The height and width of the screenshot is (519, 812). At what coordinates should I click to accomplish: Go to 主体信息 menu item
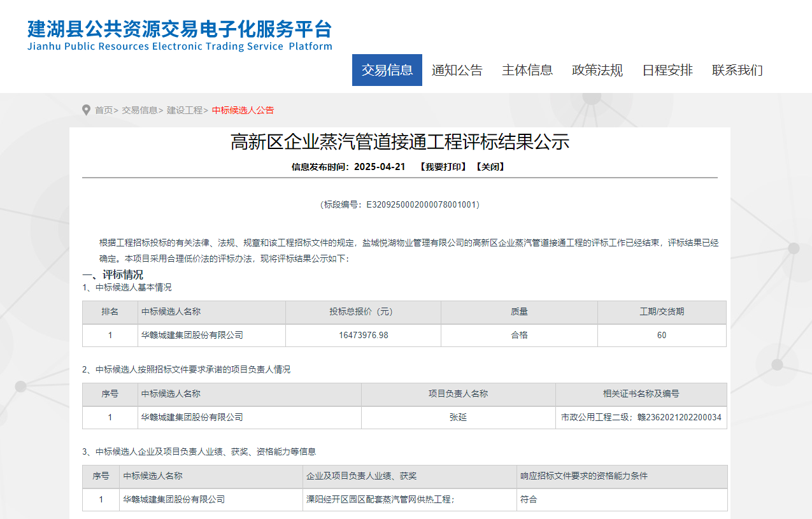coord(527,70)
